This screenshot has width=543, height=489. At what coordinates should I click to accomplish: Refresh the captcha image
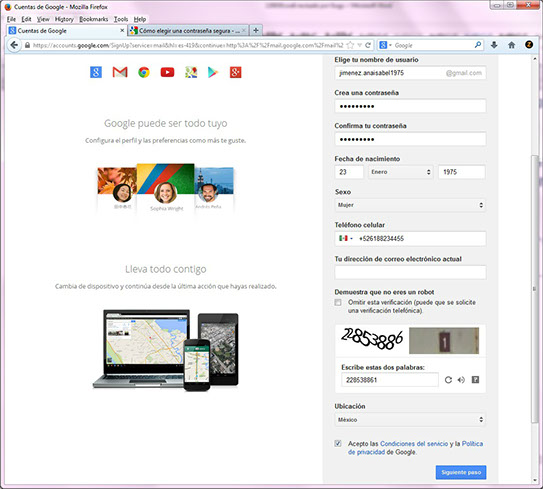point(448,380)
